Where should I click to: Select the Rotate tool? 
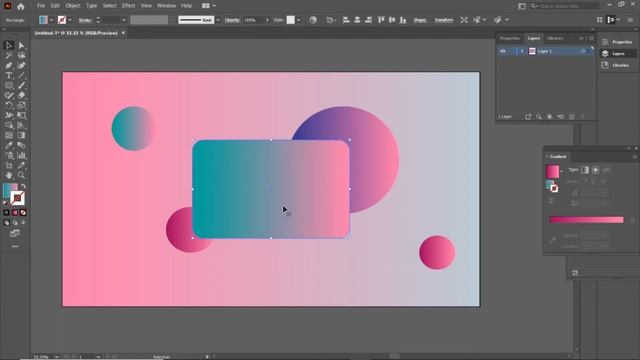(x=9, y=105)
